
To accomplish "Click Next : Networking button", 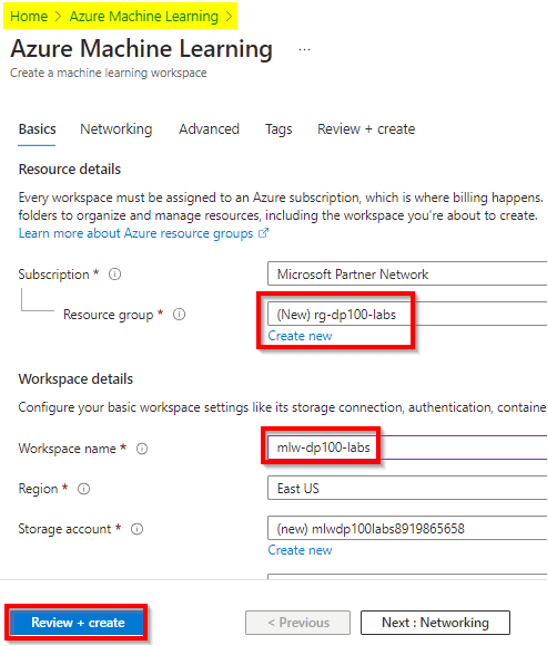I will (435, 622).
